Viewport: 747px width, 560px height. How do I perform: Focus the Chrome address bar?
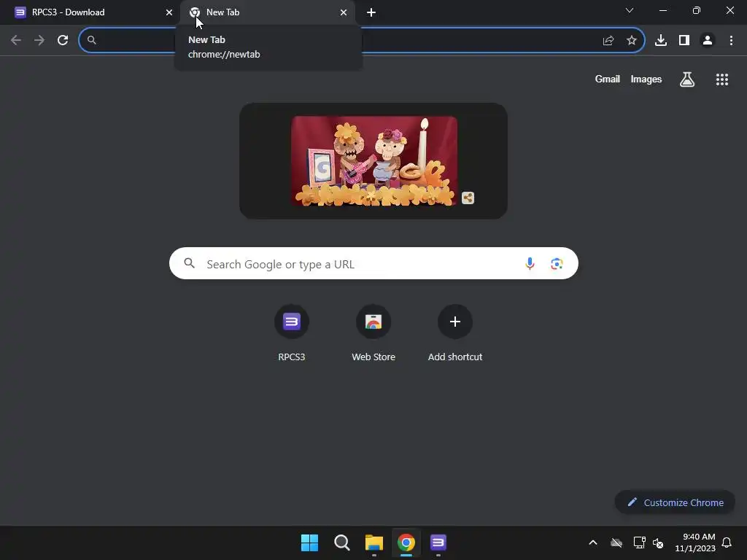(x=362, y=40)
